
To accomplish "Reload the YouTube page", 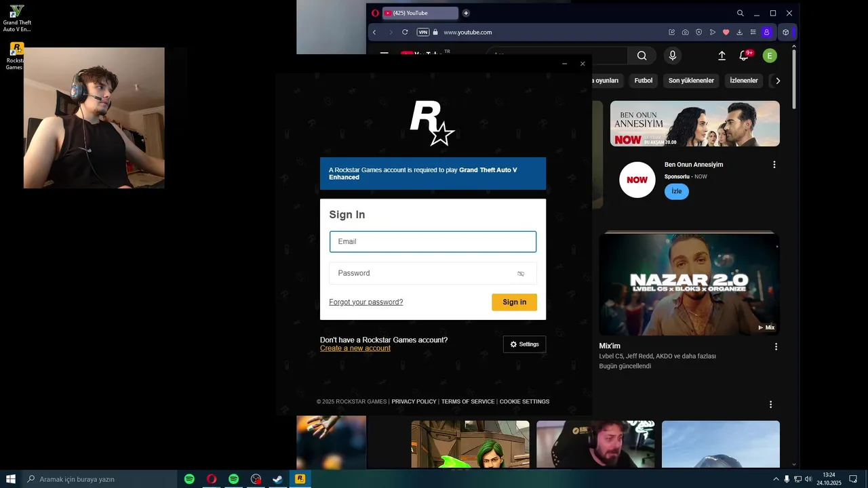I will click(405, 32).
